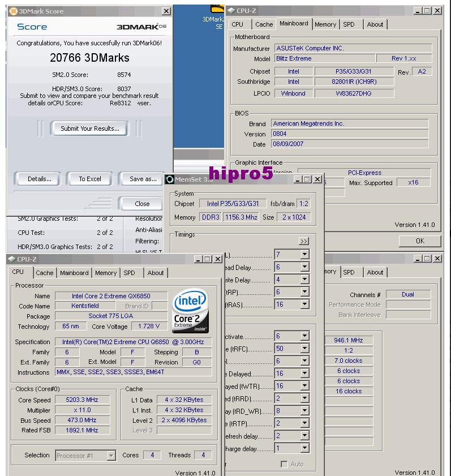Image resolution: width=451 pixels, height=476 pixels.
Task: Open the tRP dropdown in MemSet
Action: coord(304,291)
